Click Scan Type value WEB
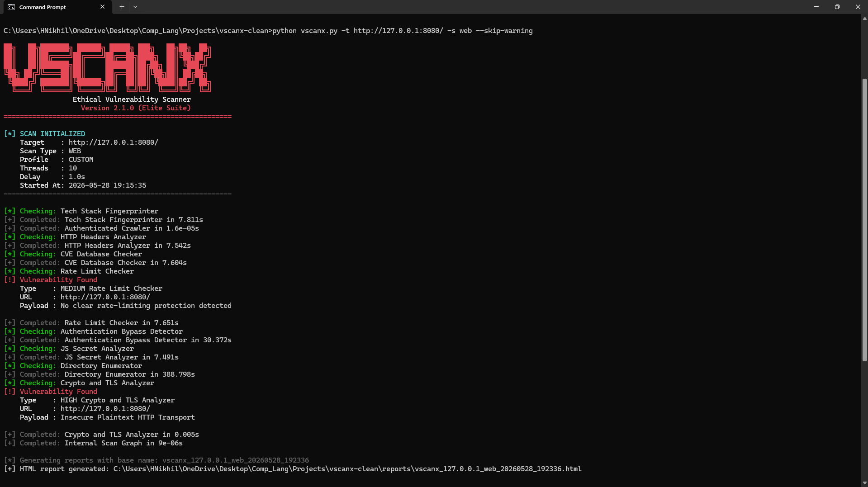Screen dimensions: 868x487 [75, 151]
